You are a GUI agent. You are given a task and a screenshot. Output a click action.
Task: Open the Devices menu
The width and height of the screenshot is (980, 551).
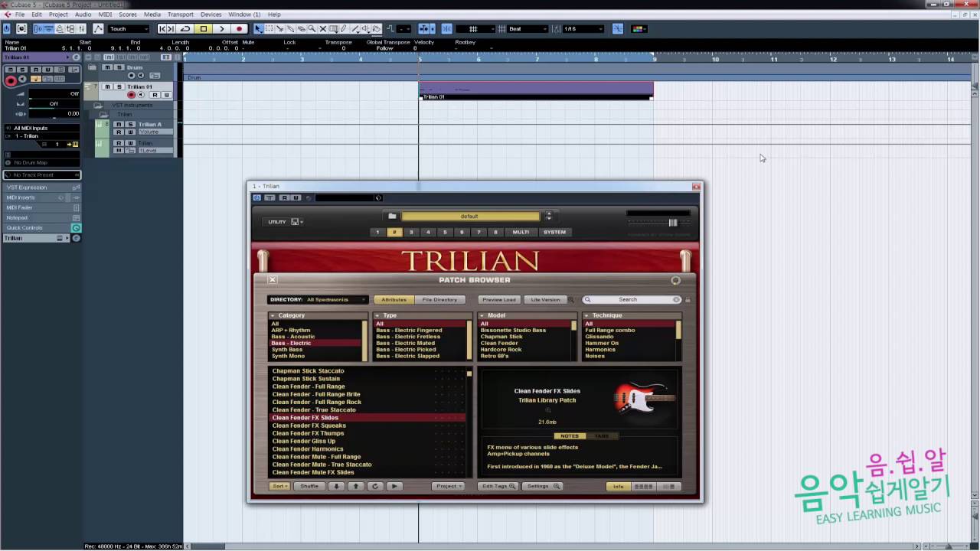(x=211, y=15)
